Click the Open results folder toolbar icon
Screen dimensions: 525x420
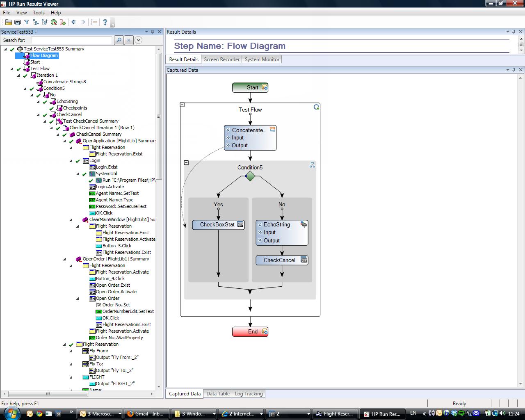(8, 22)
